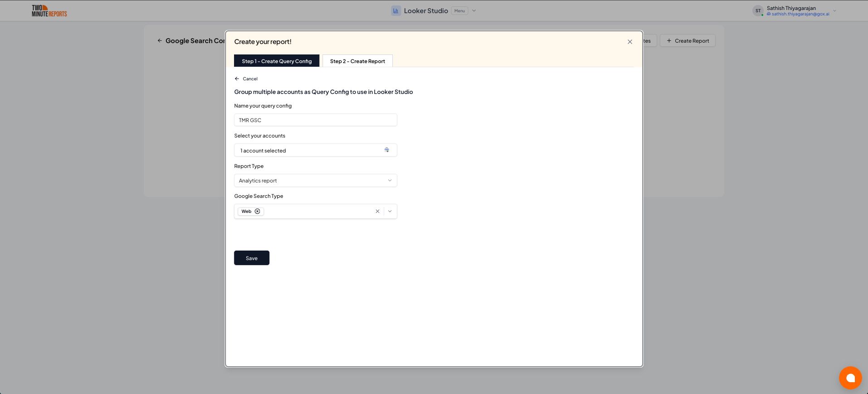The width and height of the screenshot is (868, 394).
Task: Click the back arrow beside Cancel
Action: pos(237,79)
